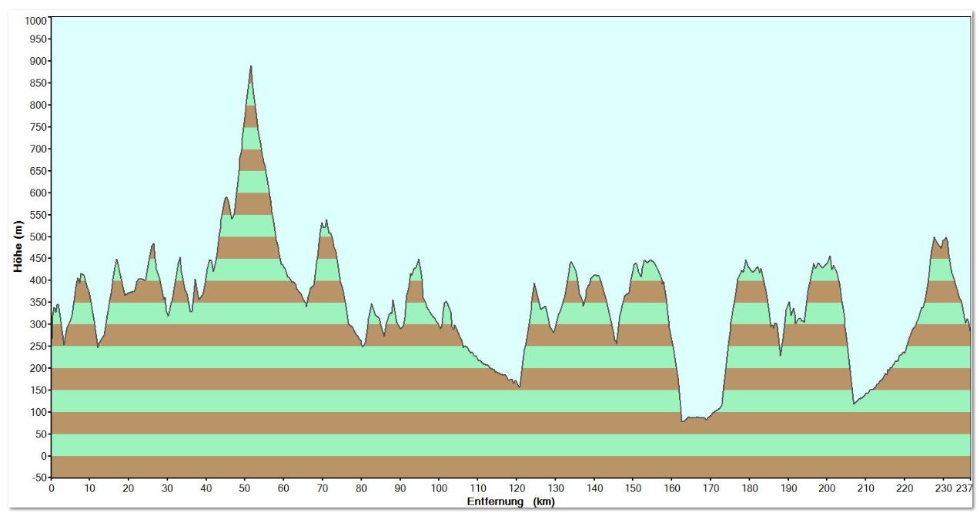Click the flat valley floor near kilometer 166
The height and width of the screenshot is (516, 980).
[695, 418]
